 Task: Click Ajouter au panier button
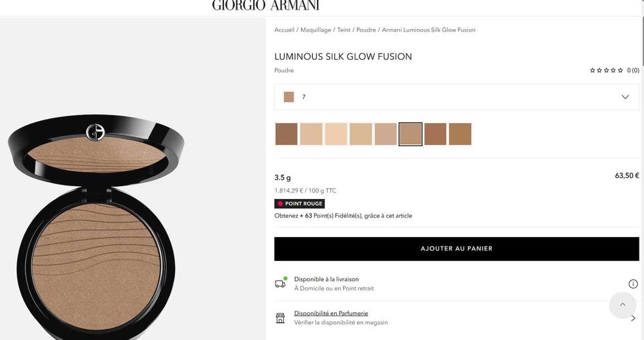[457, 249]
